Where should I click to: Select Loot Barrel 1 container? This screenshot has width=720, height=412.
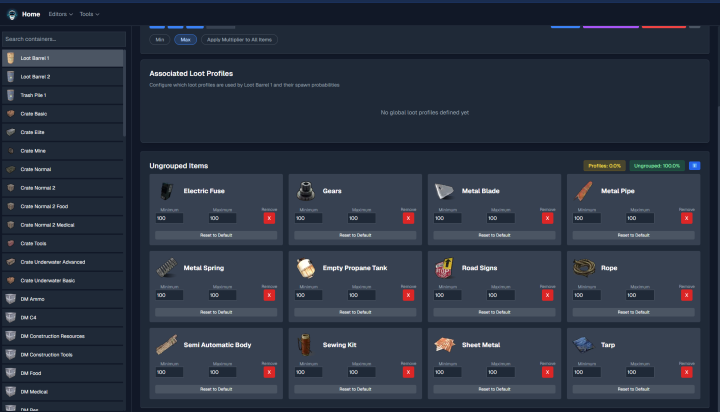point(62,58)
